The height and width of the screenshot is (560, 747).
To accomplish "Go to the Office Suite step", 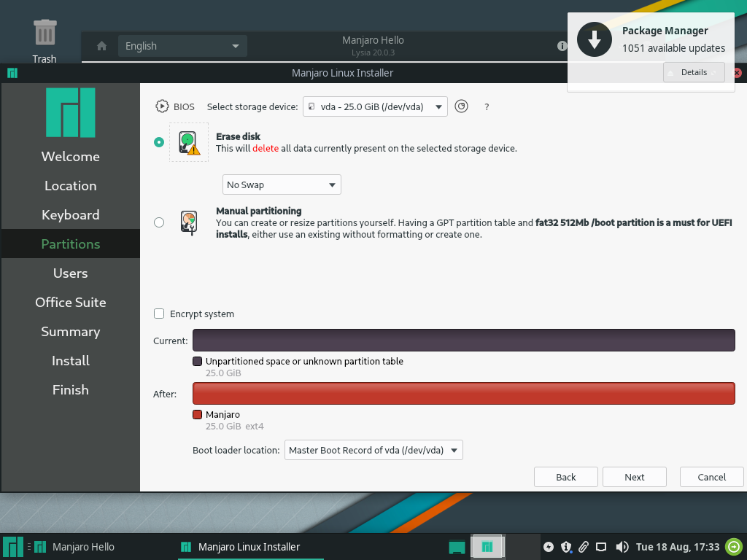I will (71, 303).
